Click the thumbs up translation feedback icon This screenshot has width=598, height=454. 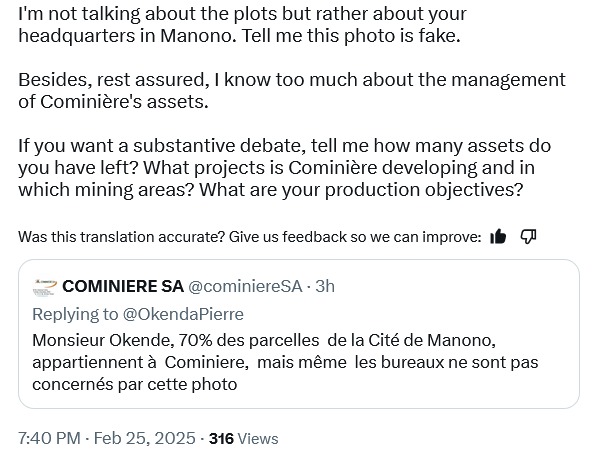point(498,237)
